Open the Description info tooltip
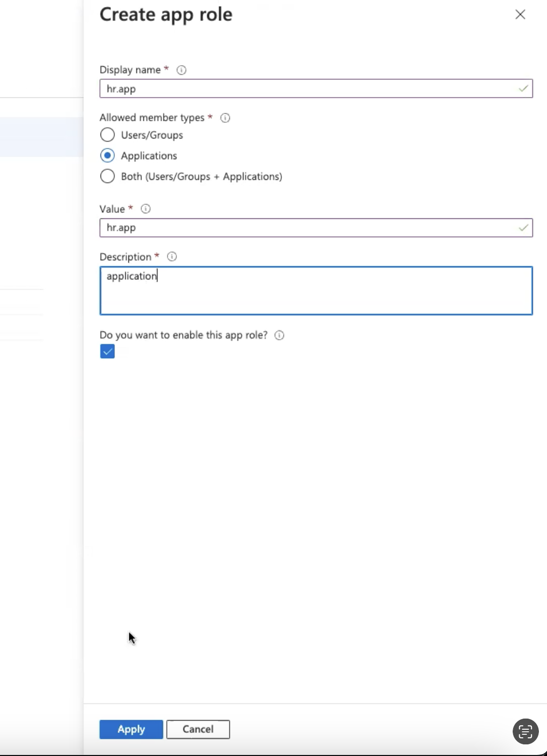The height and width of the screenshot is (756, 547). click(171, 256)
